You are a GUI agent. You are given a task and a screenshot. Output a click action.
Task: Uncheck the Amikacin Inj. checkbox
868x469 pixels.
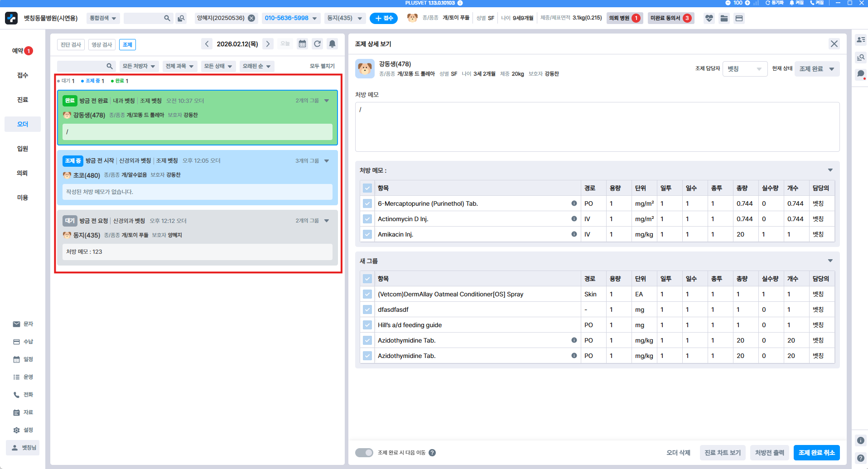(367, 234)
